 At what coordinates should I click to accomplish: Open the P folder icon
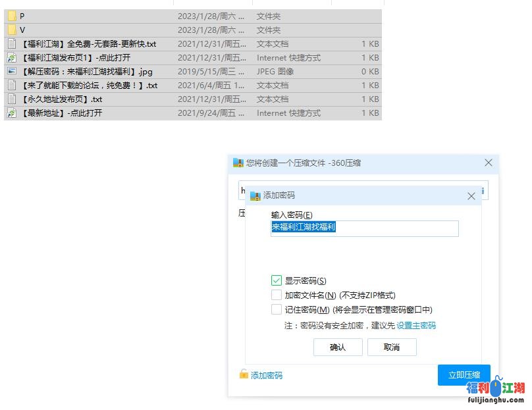[x=12, y=16]
